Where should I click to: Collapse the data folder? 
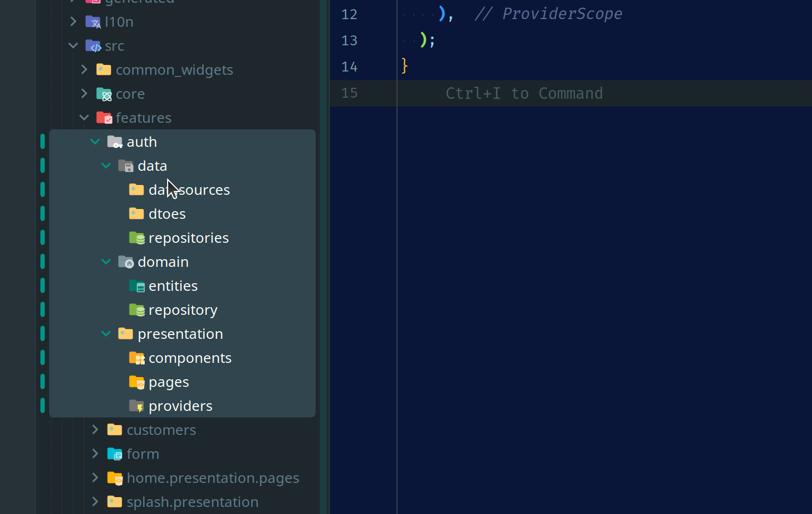pos(105,165)
